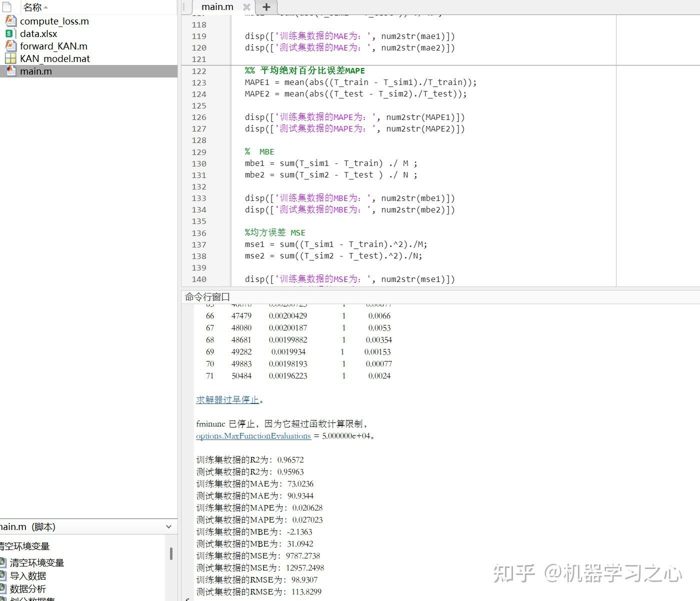Open compute_loss.m via its function file icon
The image size is (700, 601).
(x=10, y=21)
